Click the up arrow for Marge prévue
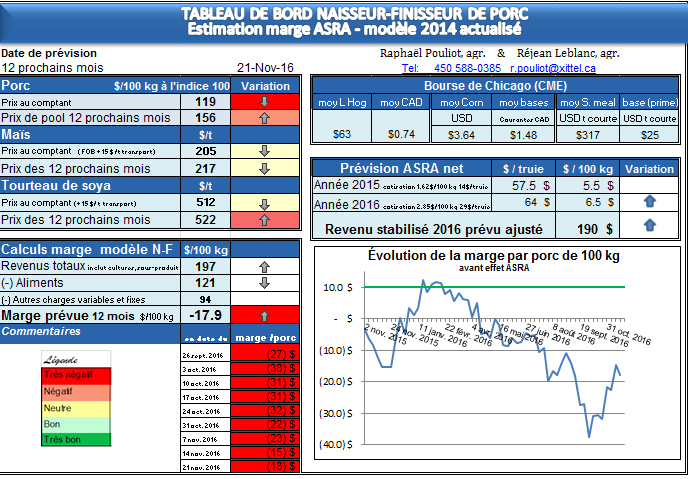688x479 pixels. (x=265, y=315)
